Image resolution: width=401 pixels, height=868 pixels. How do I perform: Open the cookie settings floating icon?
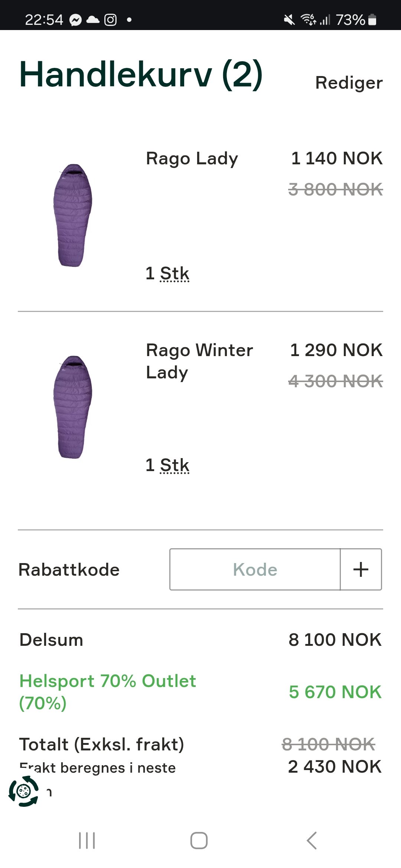pyautogui.click(x=24, y=791)
